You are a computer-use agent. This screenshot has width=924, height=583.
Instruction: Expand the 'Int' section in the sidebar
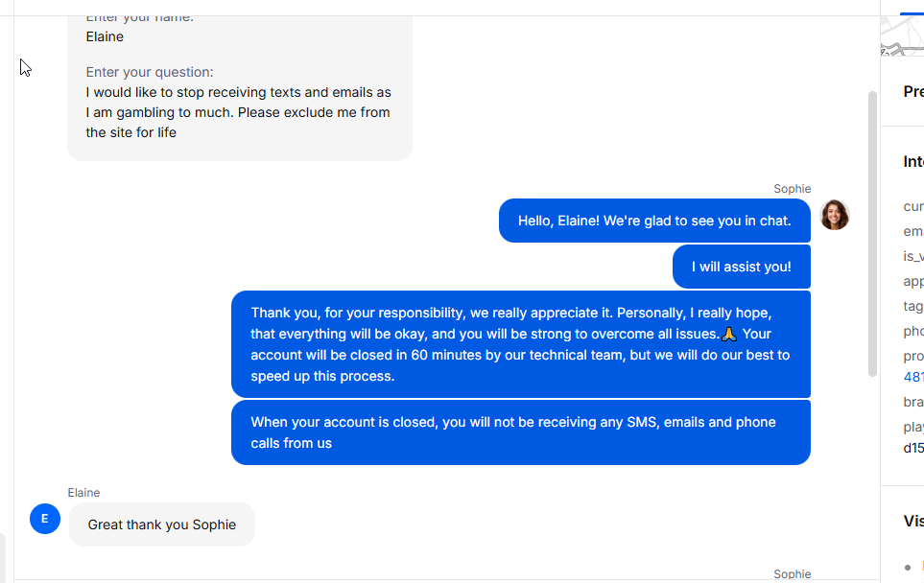tap(913, 161)
